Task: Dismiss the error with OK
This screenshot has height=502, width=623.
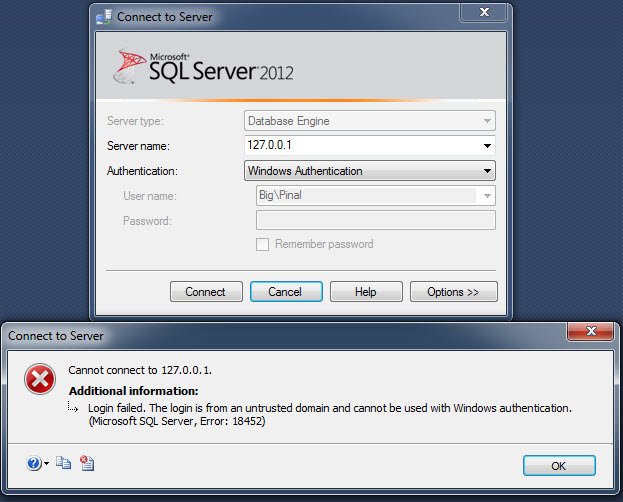Action: [x=559, y=465]
